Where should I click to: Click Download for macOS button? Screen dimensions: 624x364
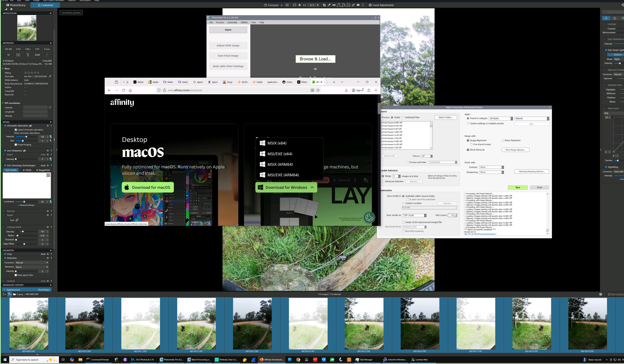[148, 187]
